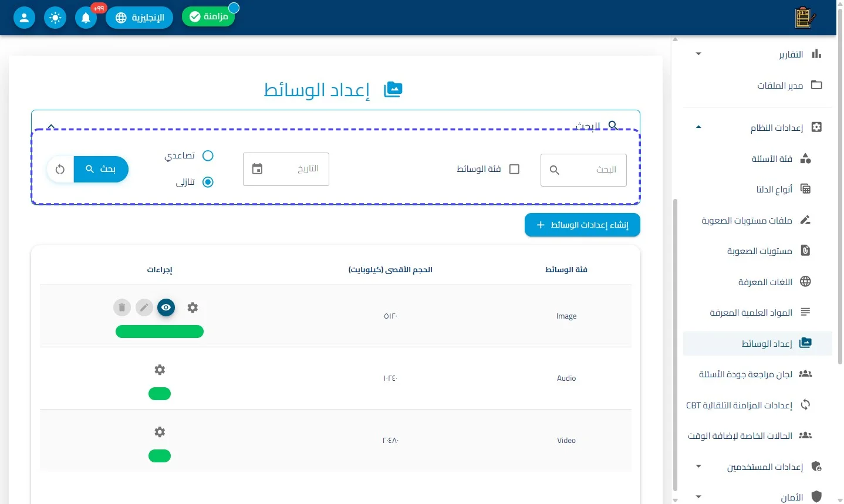Screen dimensions: 844x504
Task: Delete the Image row with trash icon
Action: (x=122, y=307)
